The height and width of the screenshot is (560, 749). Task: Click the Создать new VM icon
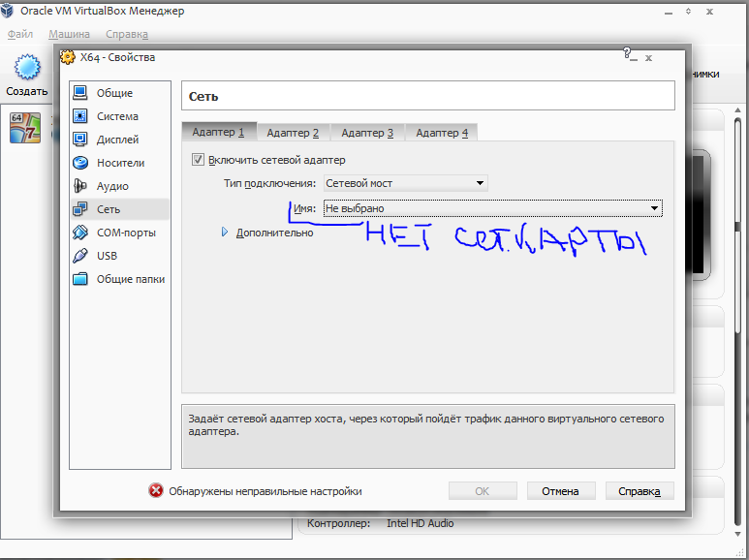pyautogui.click(x=27, y=67)
